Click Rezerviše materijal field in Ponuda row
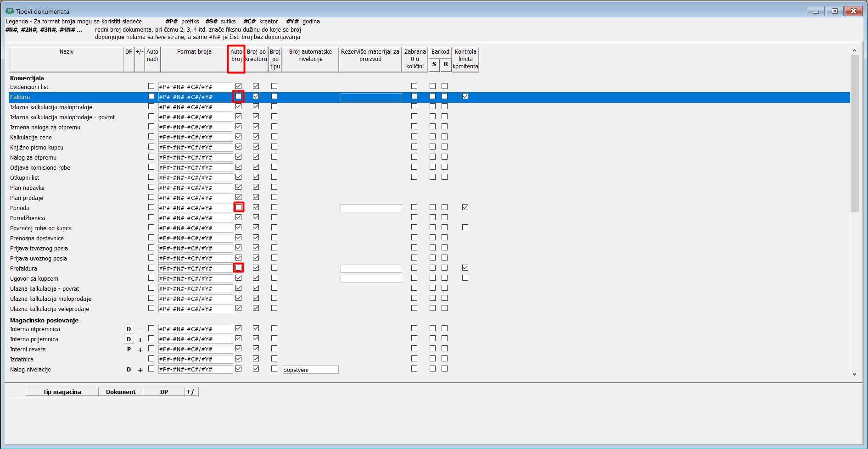This screenshot has height=449, width=868. 371,208
